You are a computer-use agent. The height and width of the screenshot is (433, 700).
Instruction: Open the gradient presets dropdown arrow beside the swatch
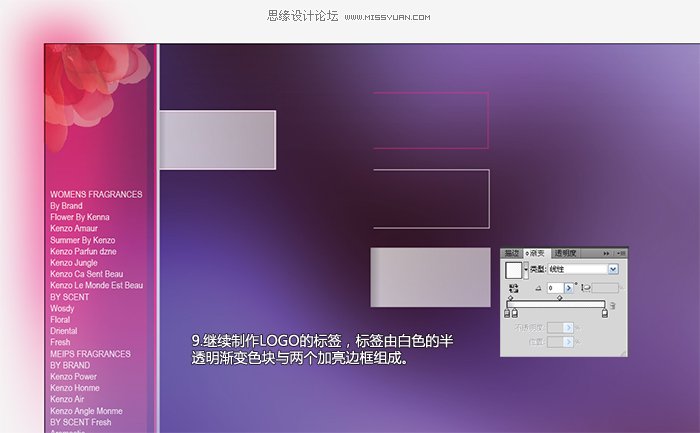pyautogui.click(x=526, y=270)
